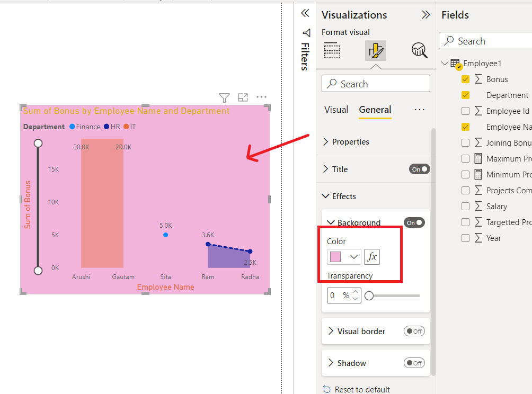This screenshot has height=394, width=532.
Task: Click calculator icon beside Maximum field
Action: [x=478, y=158]
